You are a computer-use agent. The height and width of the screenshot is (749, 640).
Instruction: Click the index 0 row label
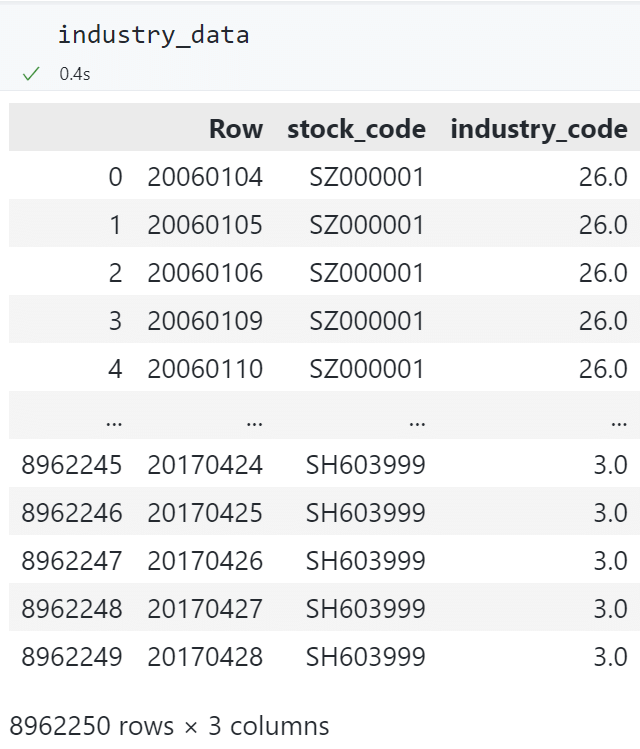point(115,177)
